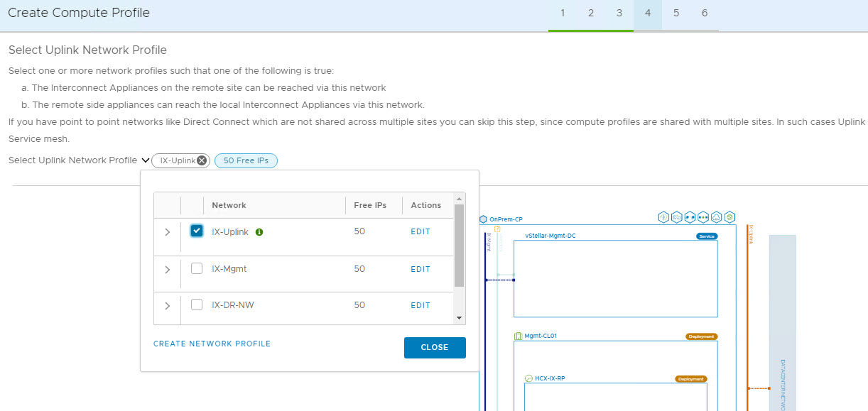Open the Create Network Profile link
868x411 pixels.
tap(212, 344)
